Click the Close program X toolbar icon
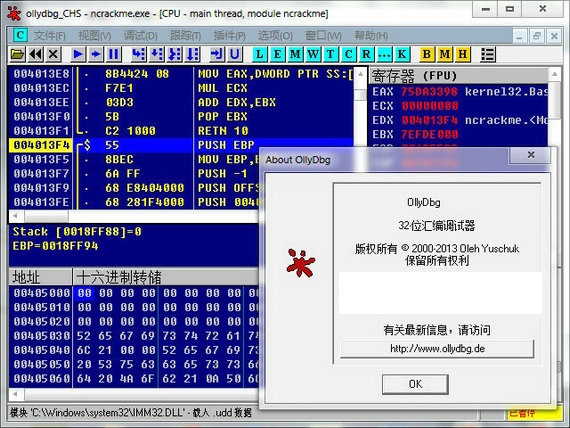This screenshot has width=570, height=428. 53,55
